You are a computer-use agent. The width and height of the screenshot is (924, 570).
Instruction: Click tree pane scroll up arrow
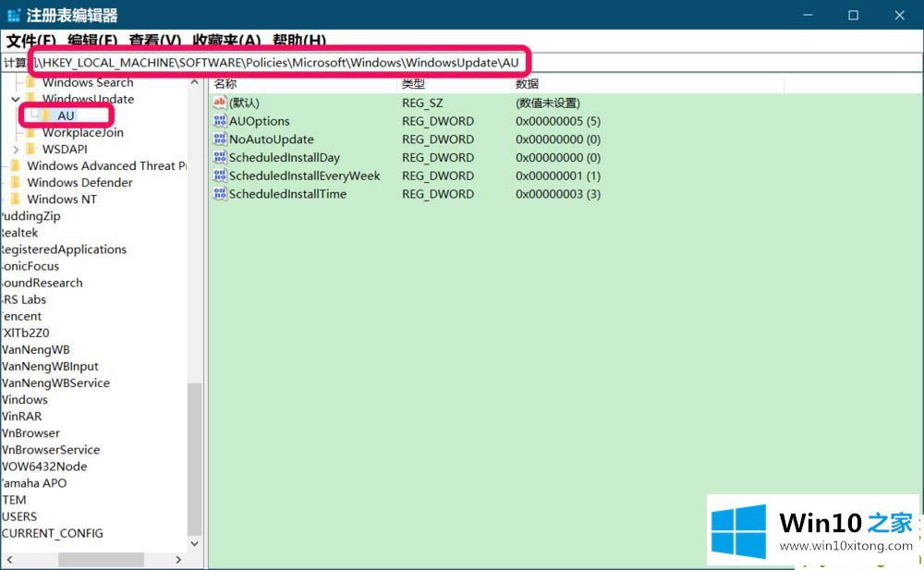(x=194, y=82)
